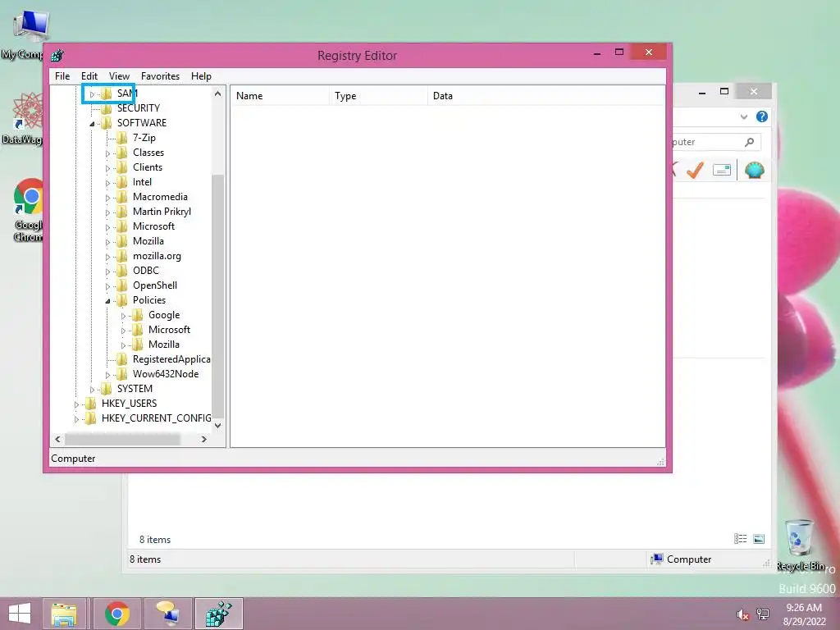
Task: Open the network computer taskbar icon
Action: (167, 614)
